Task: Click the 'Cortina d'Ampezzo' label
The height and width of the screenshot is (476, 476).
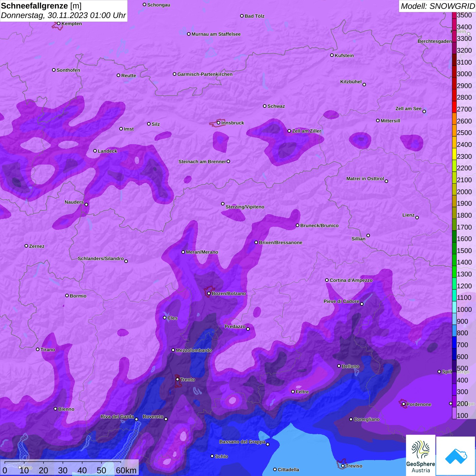Action: [351, 280]
